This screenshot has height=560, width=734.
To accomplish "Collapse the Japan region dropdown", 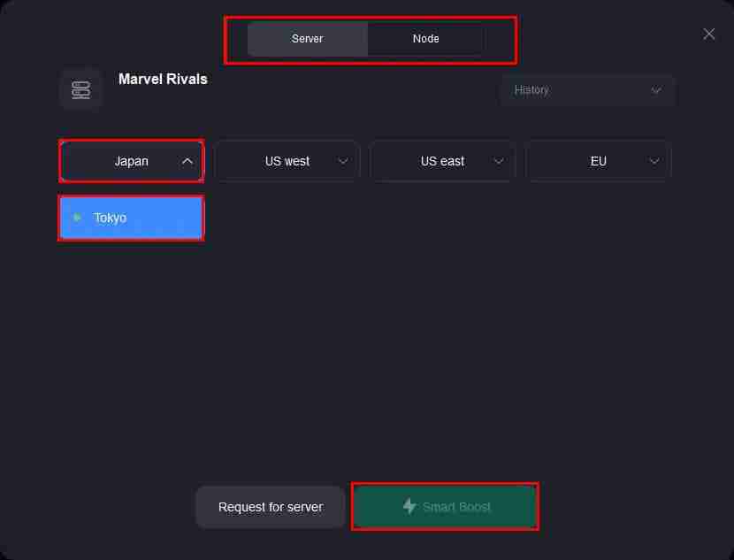I will pos(132,161).
